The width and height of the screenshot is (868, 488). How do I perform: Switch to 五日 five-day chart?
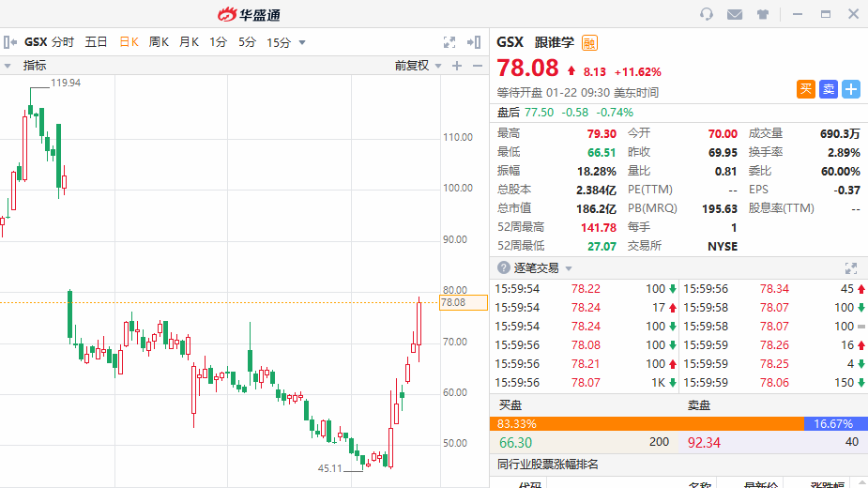96,42
